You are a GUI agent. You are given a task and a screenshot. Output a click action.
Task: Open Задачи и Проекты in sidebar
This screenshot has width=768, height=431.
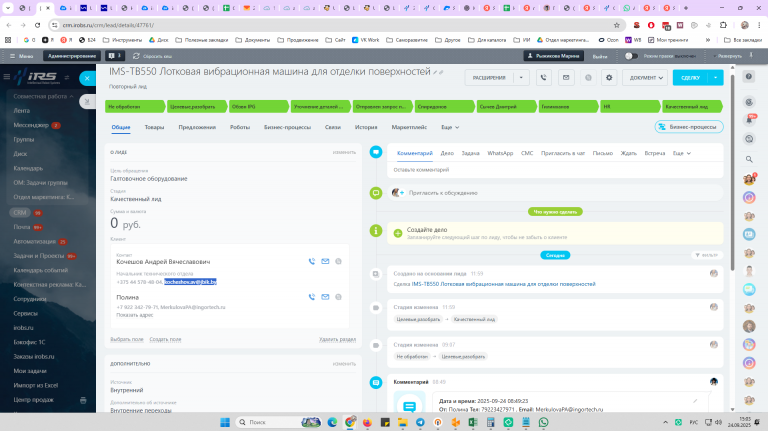point(39,256)
